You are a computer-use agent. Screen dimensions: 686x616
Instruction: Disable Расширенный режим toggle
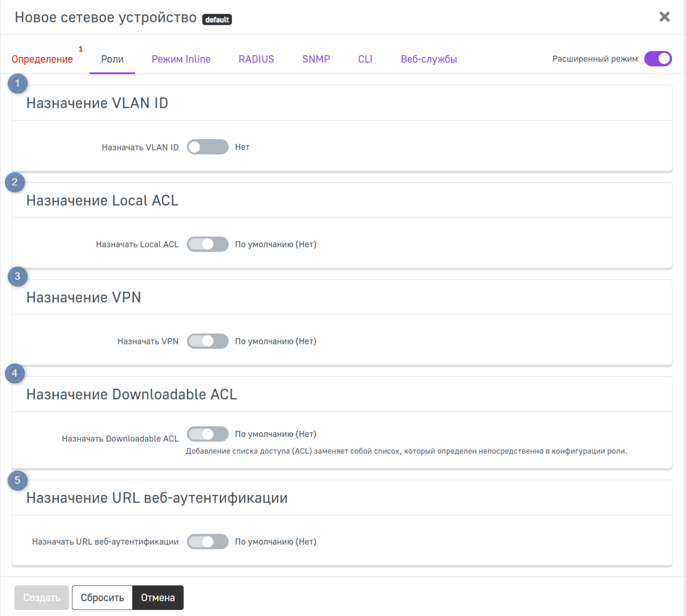[x=658, y=59]
